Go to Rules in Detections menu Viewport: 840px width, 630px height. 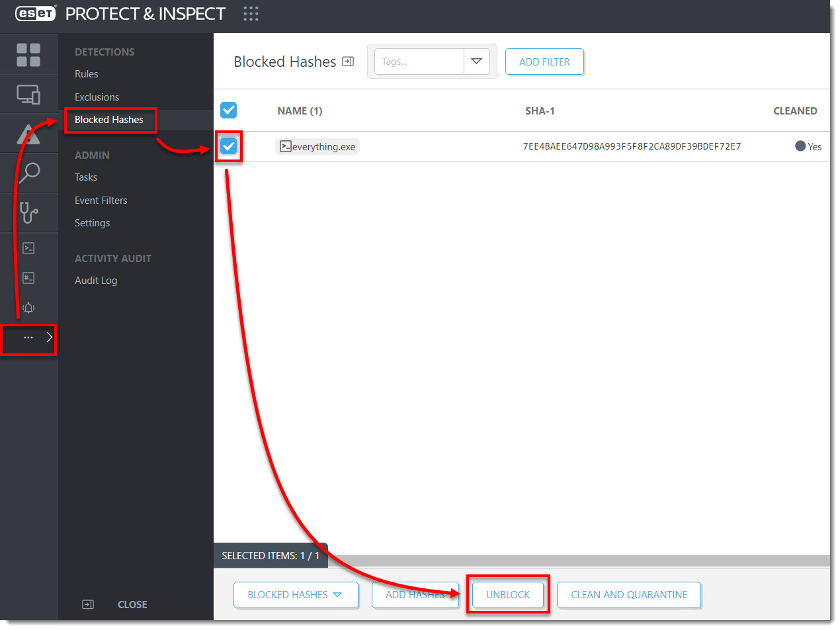tap(87, 74)
